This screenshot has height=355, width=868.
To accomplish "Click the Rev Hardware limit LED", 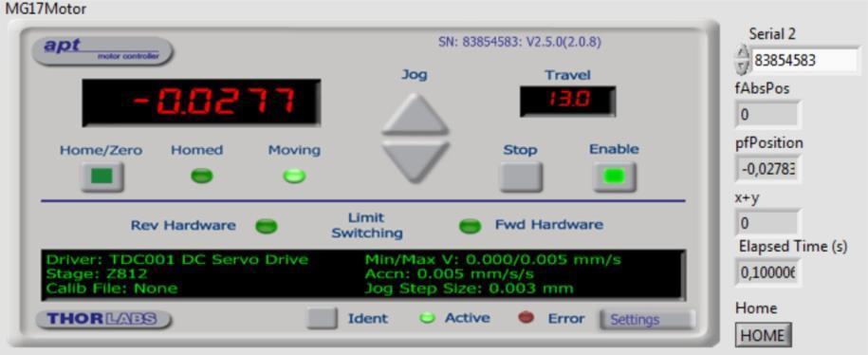I will [267, 226].
